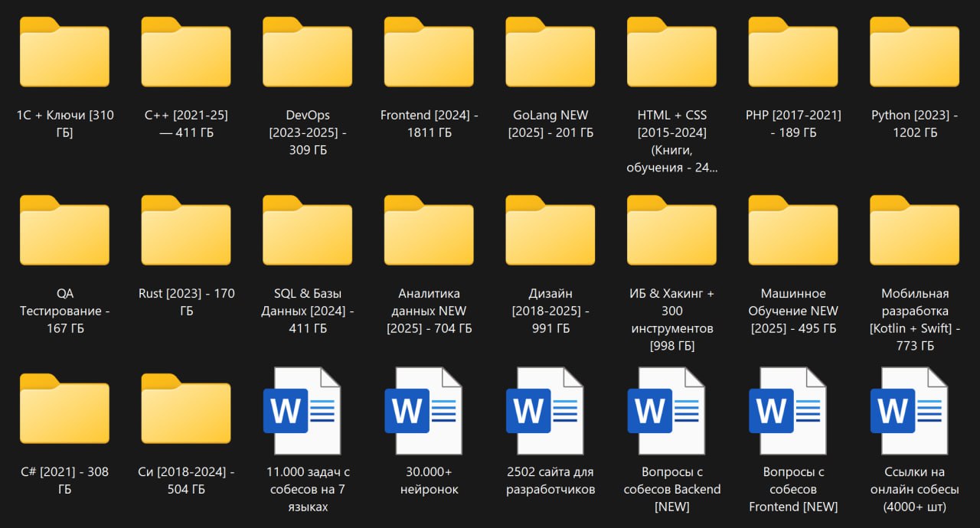980x528 pixels.
Task: Click the Word file 30.000+ нейронок
Action: pos(429,410)
